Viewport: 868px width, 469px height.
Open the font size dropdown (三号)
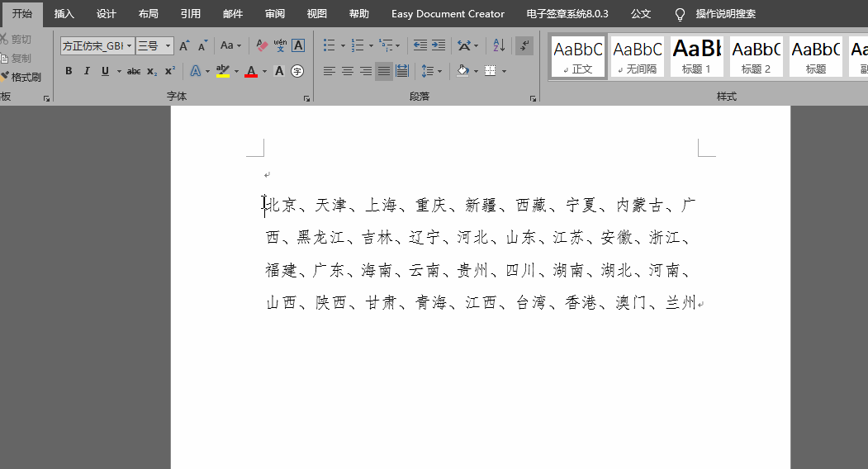point(168,46)
